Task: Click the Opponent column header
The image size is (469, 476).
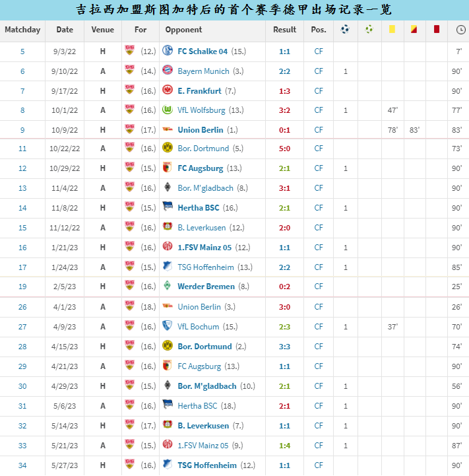Action: coord(184,30)
